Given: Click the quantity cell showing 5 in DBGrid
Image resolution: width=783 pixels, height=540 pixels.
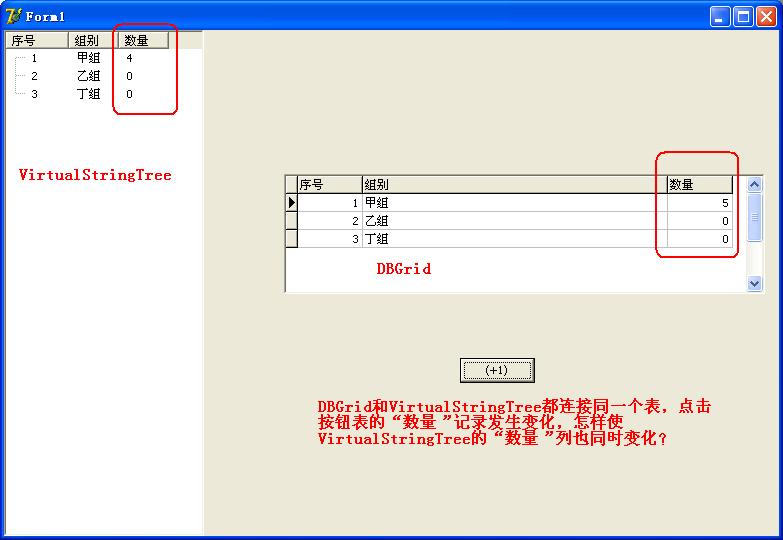Looking at the screenshot, I should click(x=700, y=203).
